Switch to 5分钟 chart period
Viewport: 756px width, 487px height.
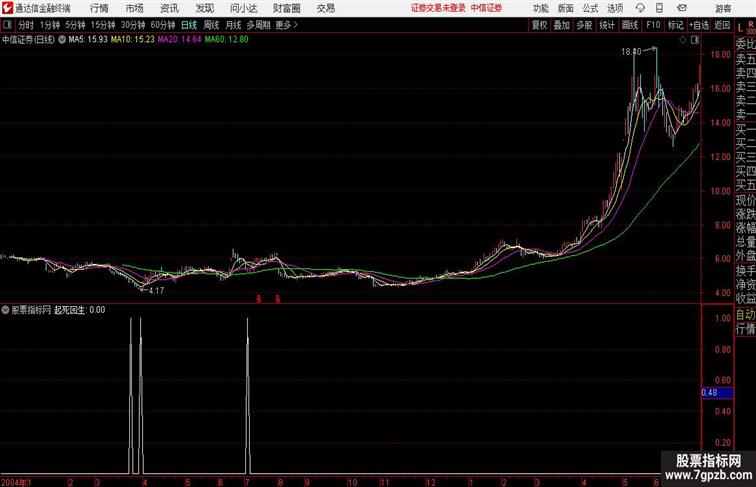[x=75, y=25]
